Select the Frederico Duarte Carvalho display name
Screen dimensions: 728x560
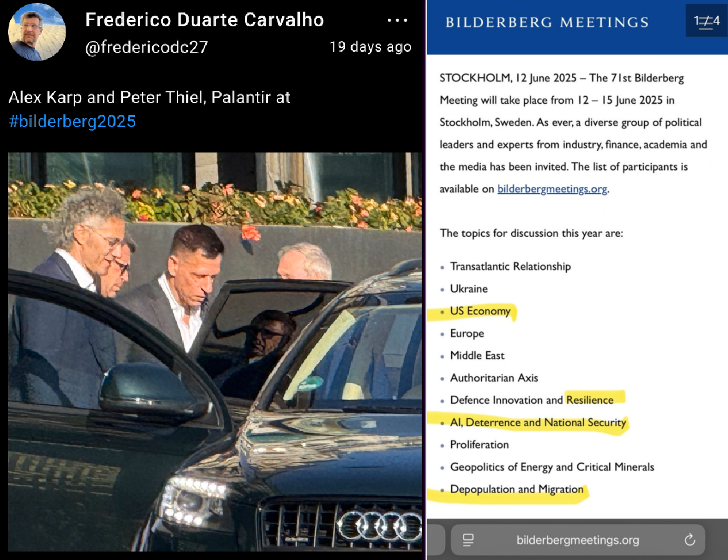(x=204, y=20)
